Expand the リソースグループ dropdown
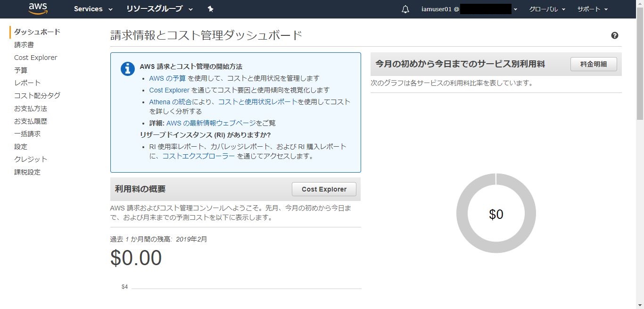This screenshot has height=309, width=644. tap(159, 9)
